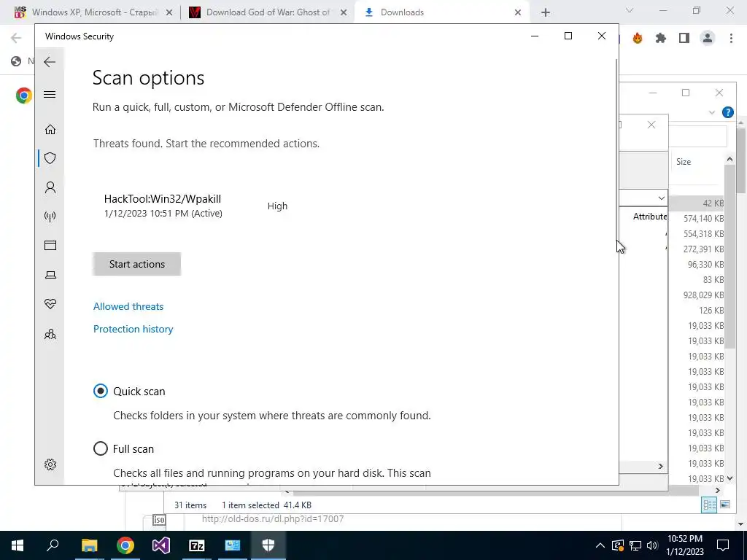Open Settings gear in Windows Security

coord(50,464)
